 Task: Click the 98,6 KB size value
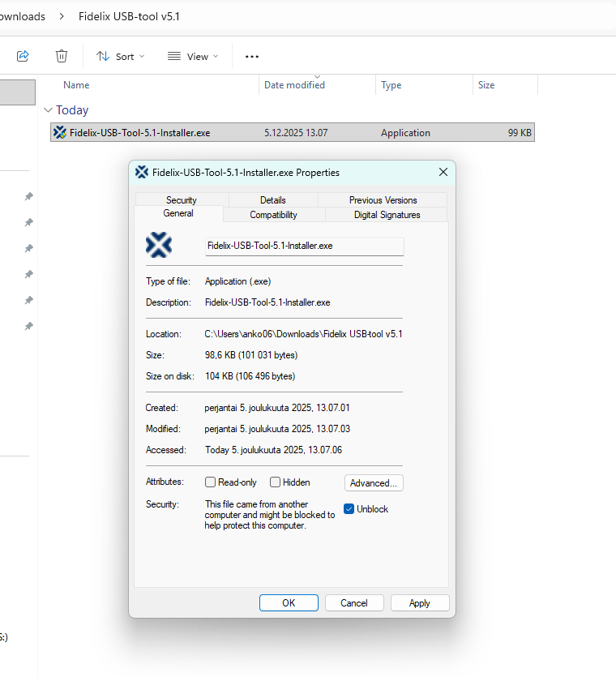tap(251, 355)
